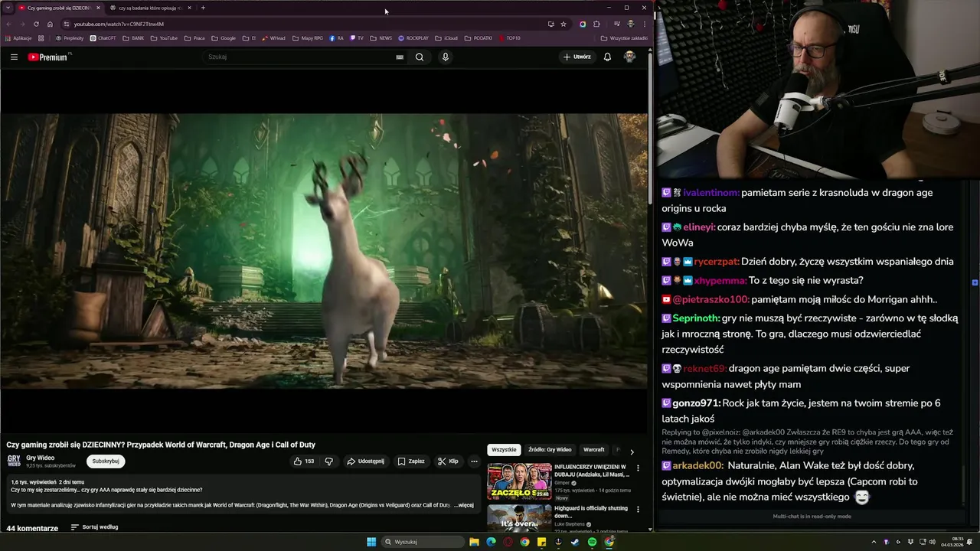Open the ivalentinom username in chat
The image size is (980, 551).
tap(711, 193)
